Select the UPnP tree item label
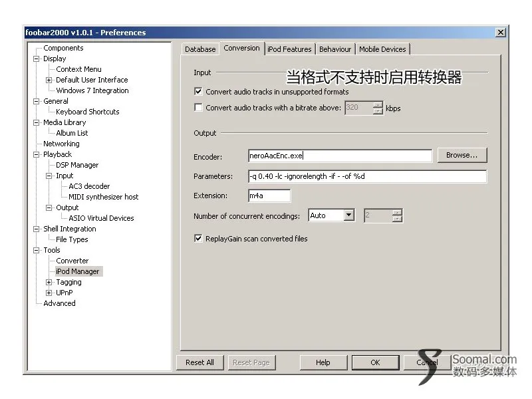 64,293
